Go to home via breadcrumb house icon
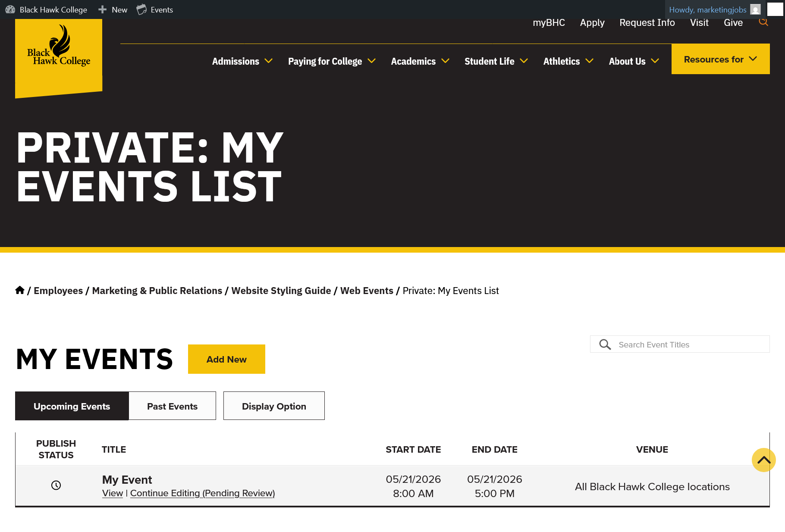 pos(20,290)
